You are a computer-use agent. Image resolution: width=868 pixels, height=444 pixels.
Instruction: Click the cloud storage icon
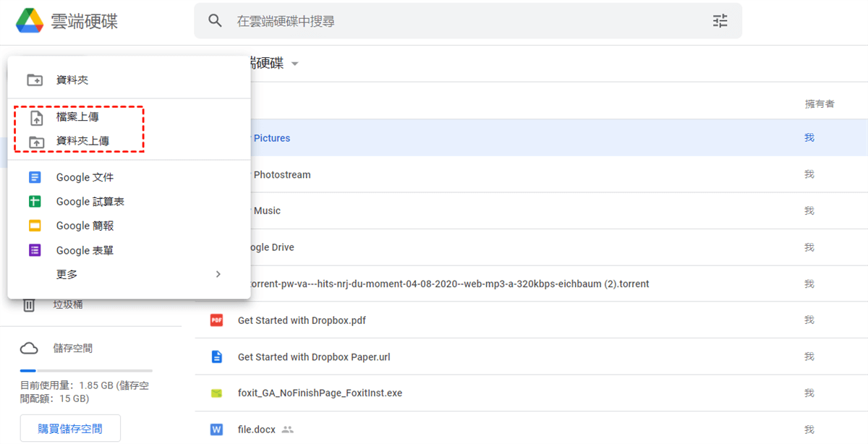click(29, 349)
